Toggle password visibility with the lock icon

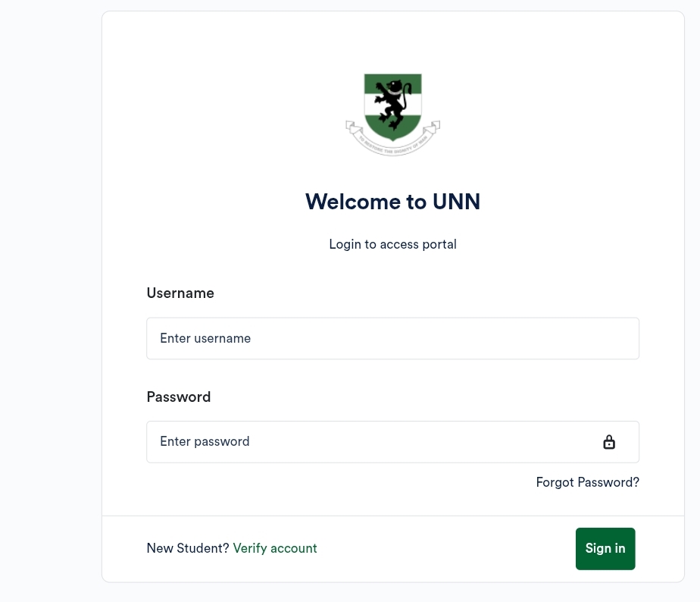tap(609, 442)
